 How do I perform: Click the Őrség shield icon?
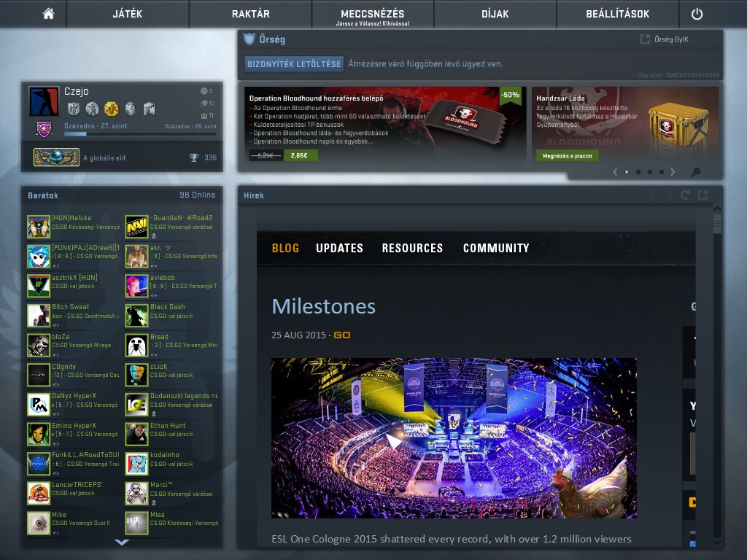[x=249, y=39]
